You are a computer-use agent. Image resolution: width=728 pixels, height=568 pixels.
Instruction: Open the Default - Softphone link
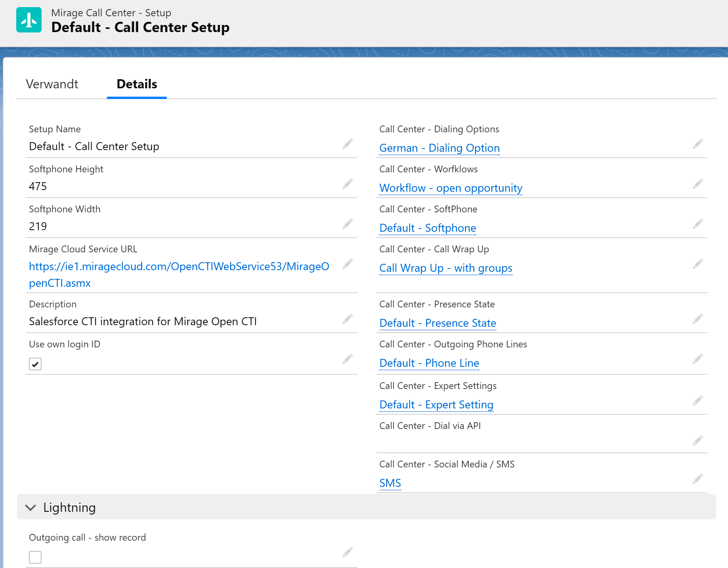(x=428, y=228)
